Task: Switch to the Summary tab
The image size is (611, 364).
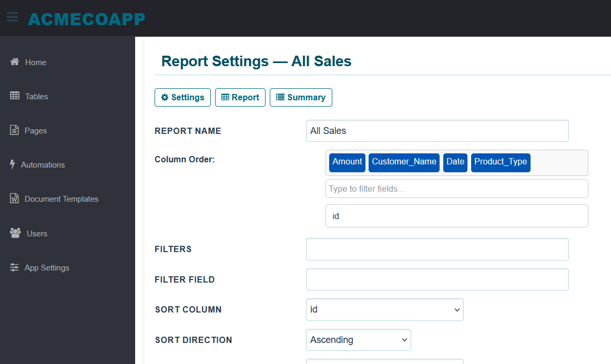Action: 301,97
